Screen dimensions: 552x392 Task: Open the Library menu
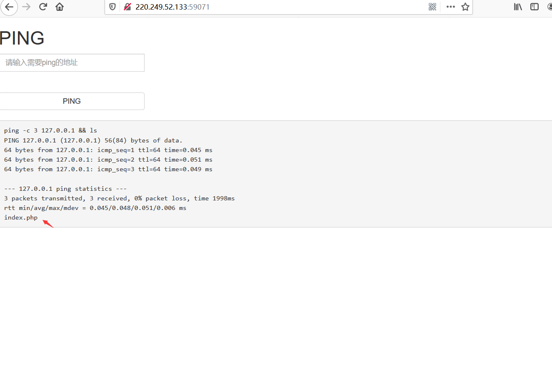(518, 7)
